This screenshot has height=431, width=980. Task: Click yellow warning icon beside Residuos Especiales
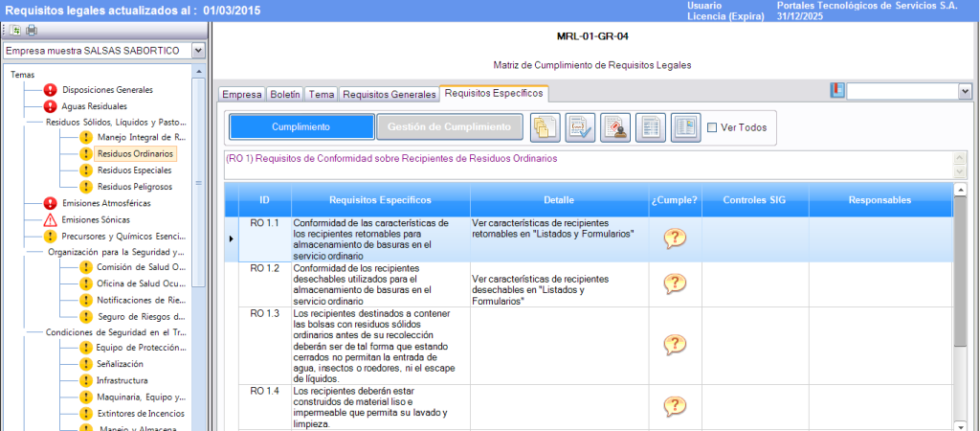pos(85,170)
